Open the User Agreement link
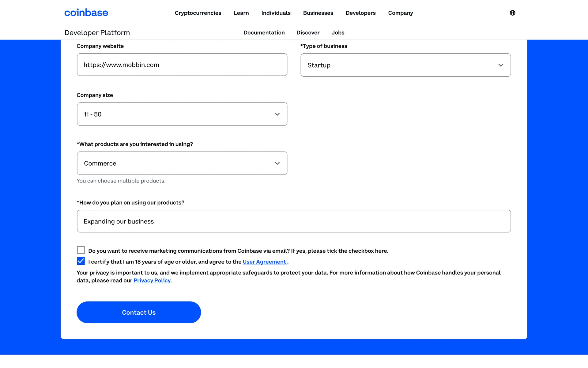Screen dimensions: 588x368 coord(264,262)
